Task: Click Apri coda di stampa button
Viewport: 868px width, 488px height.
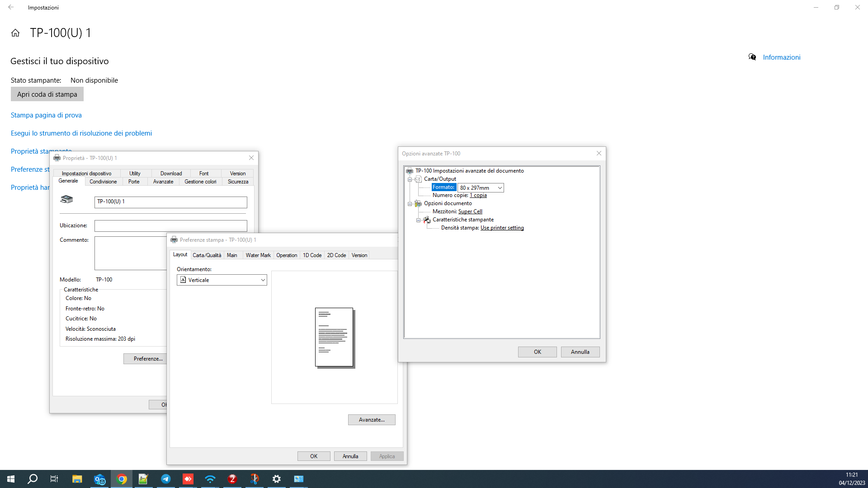Action: click(x=47, y=94)
